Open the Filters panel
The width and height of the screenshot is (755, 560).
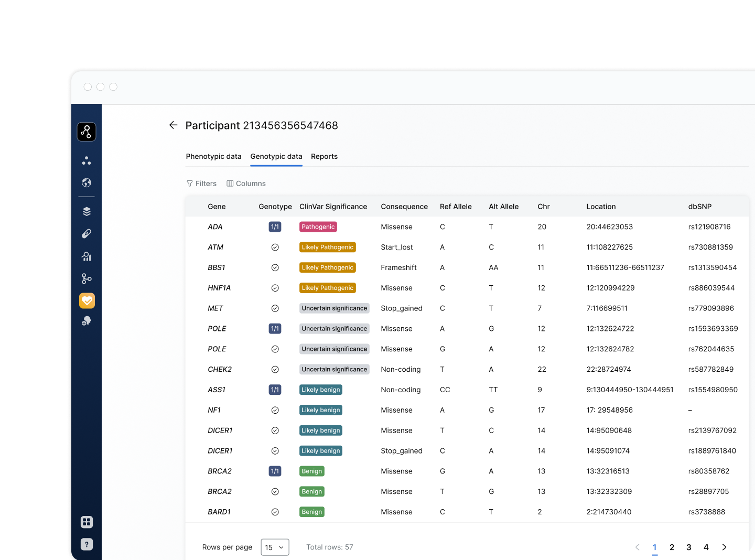[x=201, y=184]
